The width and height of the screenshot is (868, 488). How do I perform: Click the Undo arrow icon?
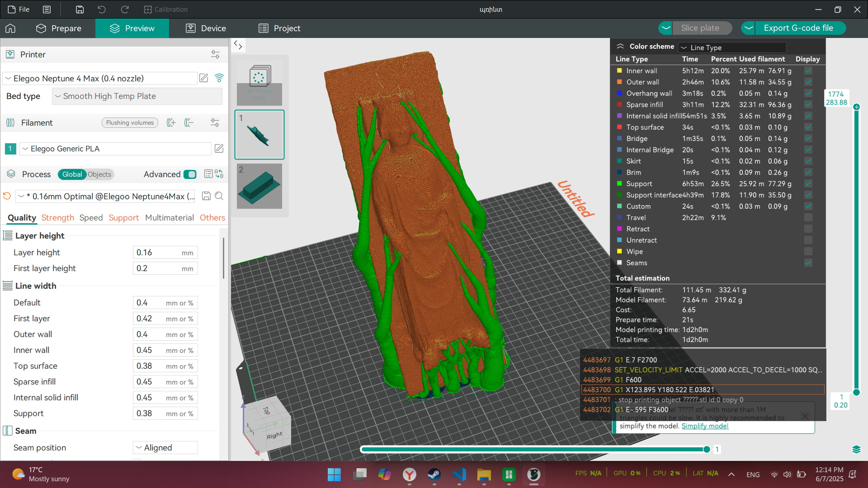(x=102, y=9)
